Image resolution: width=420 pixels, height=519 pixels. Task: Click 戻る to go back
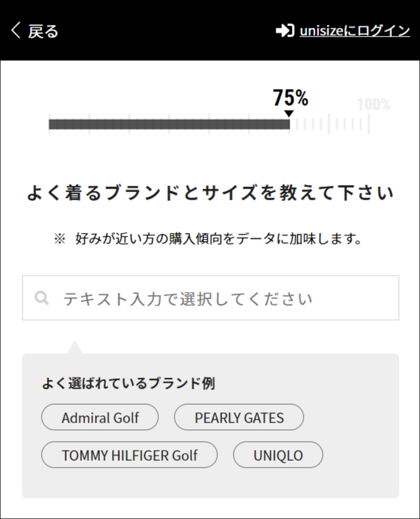[42, 30]
